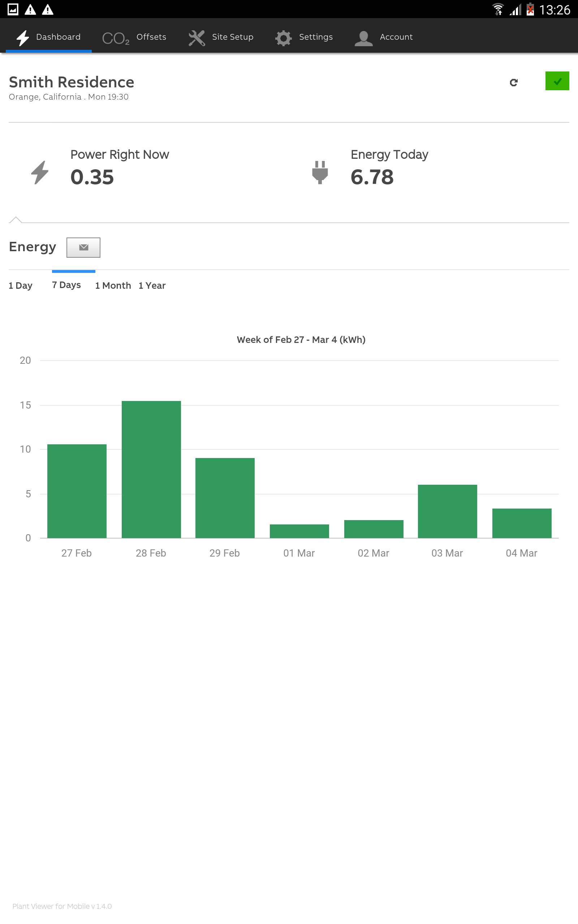
Task: Tap the Power Right Now value 0.35
Action: [x=92, y=177]
